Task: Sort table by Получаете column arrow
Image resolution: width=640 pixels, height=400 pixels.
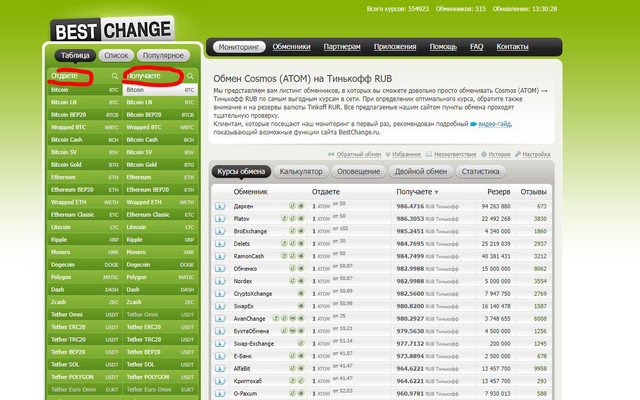Action: [x=436, y=192]
